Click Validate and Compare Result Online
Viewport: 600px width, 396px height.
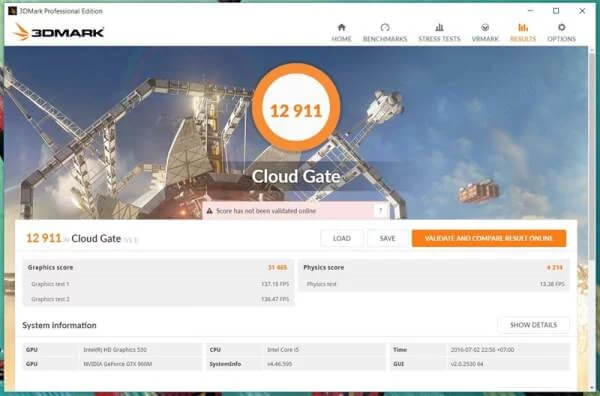[489, 238]
